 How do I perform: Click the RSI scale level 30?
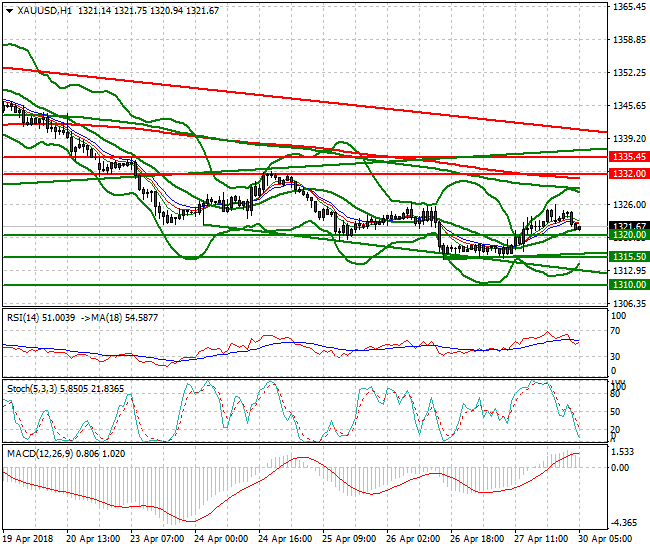pyautogui.click(x=616, y=357)
